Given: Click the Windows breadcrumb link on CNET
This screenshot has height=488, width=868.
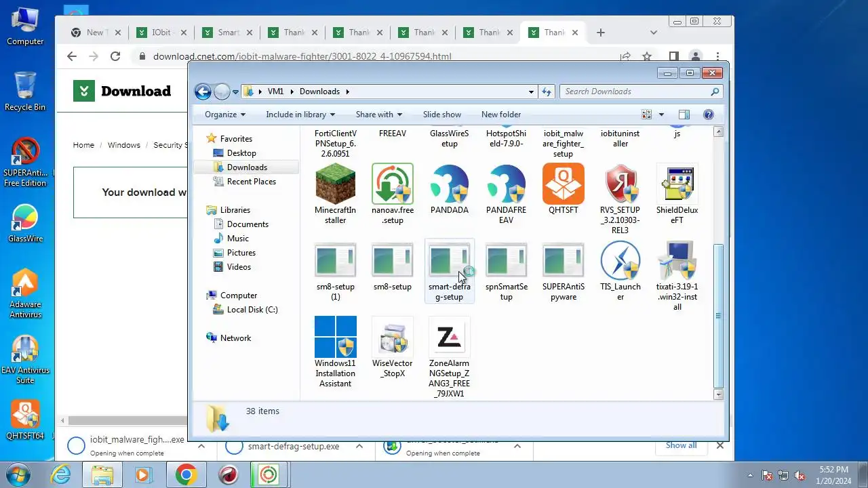Looking at the screenshot, I should [124, 145].
